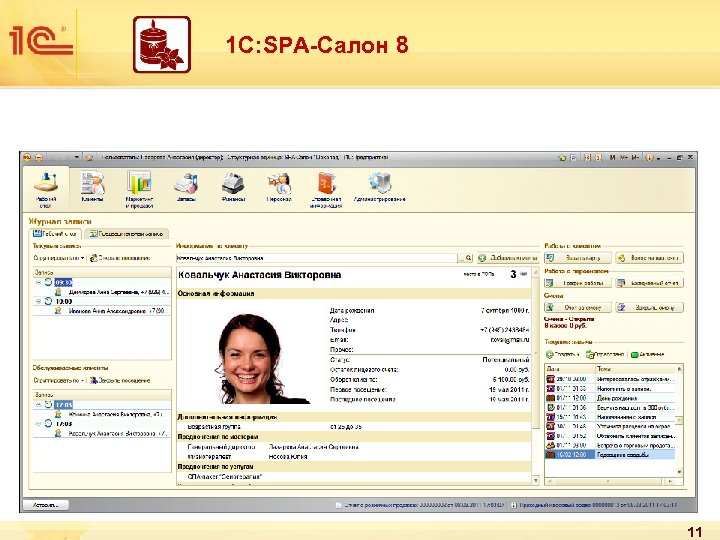Click the Отработано button in current events
720x540 pixels.
[x=605, y=354]
